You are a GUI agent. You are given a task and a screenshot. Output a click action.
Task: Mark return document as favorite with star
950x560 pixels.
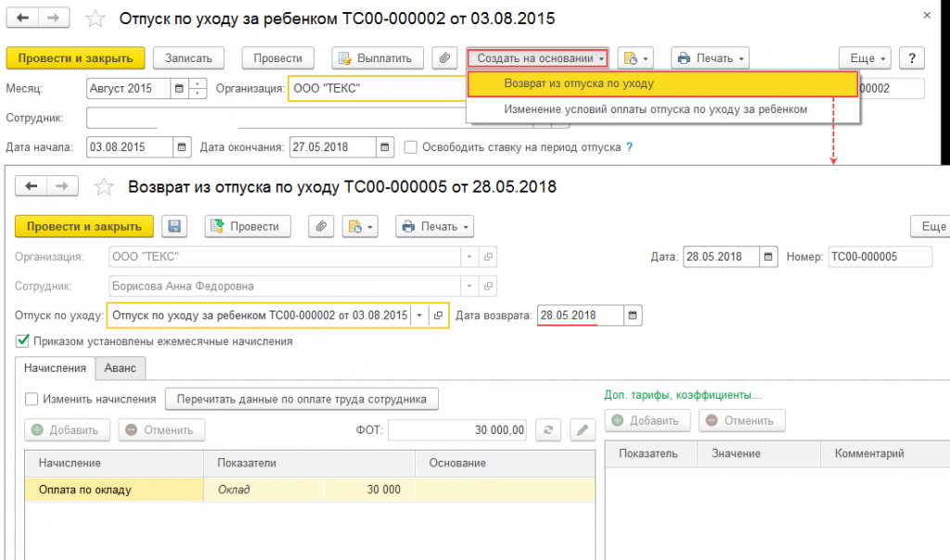105,187
